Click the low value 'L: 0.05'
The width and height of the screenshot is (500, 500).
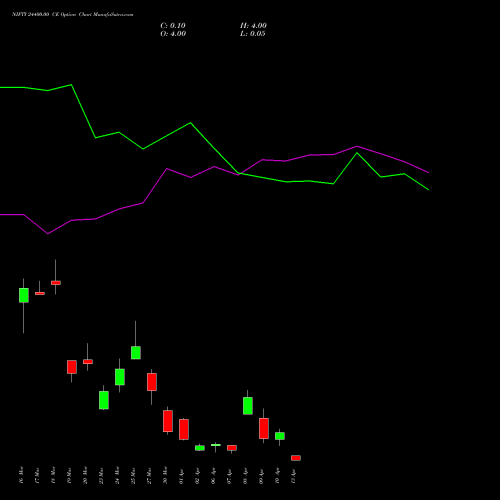pos(253,34)
